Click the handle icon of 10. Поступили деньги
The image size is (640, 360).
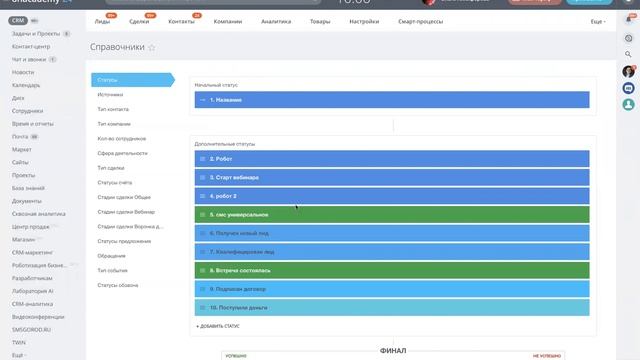[x=202, y=308]
